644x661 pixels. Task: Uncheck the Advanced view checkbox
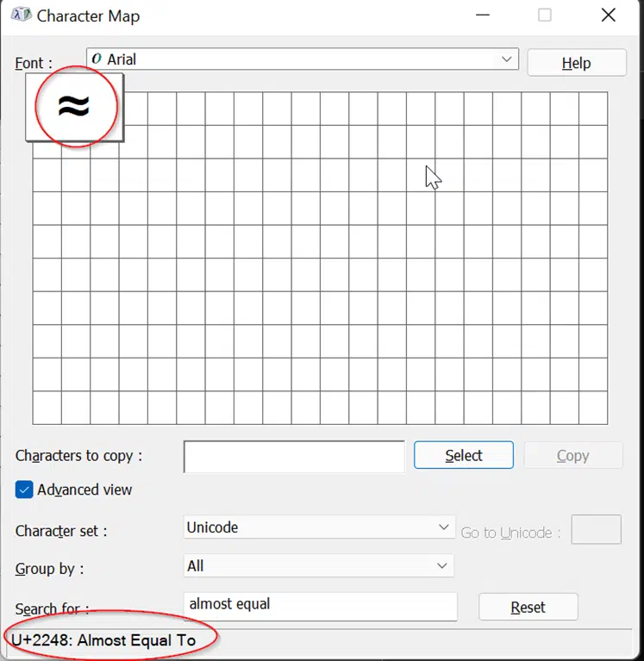pos(24,490)
